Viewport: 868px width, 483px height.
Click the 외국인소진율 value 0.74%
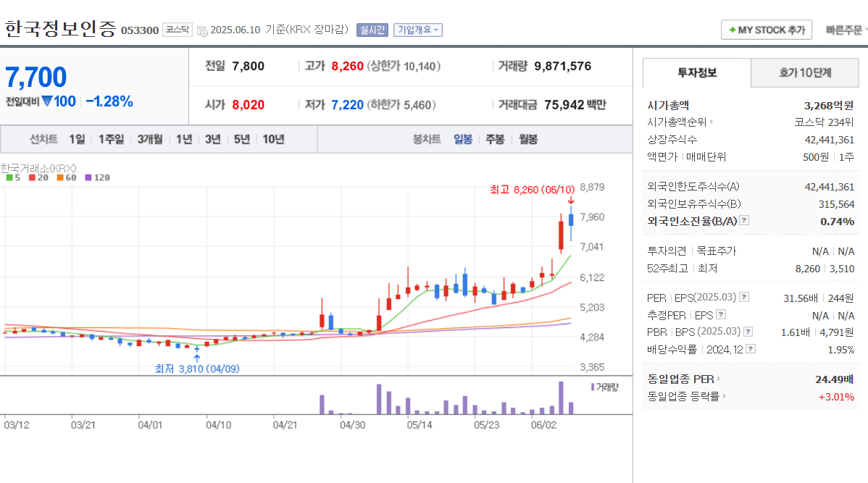coord(837,222)
